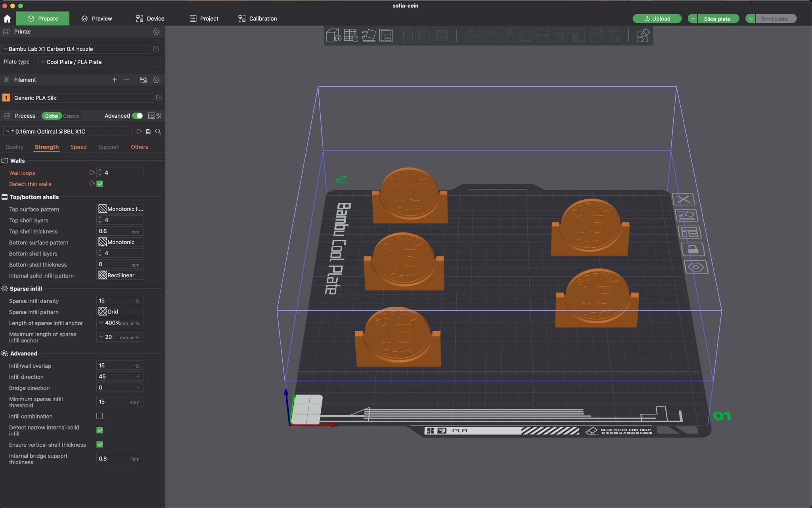This screenshot has height=508, width=812.
Task: Click the Auto orient toolbar icon
Action: coord(368,35)
